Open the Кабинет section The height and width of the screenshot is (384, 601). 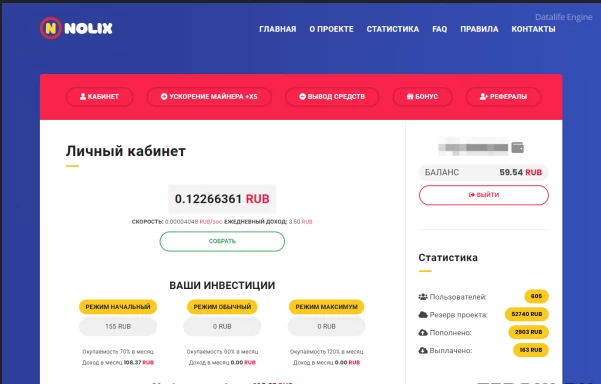coord(100,97)
